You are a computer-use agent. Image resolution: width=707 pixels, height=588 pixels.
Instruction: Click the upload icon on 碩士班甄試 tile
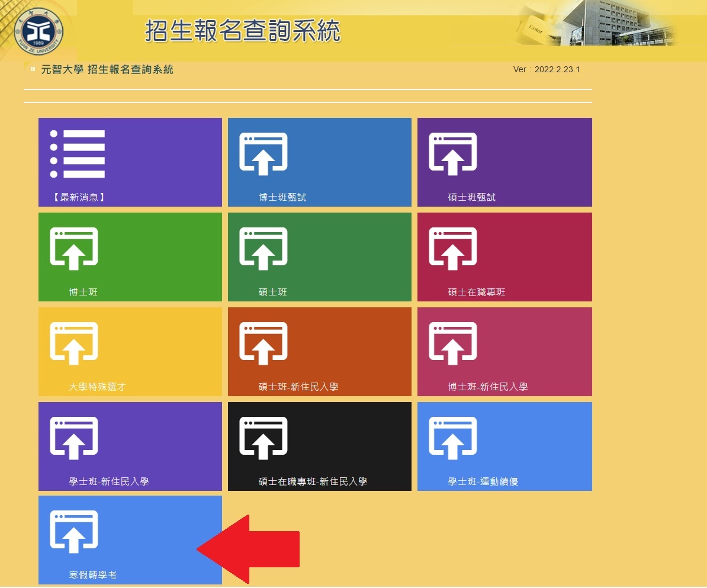pyautogui.click(x=453, y=153)
